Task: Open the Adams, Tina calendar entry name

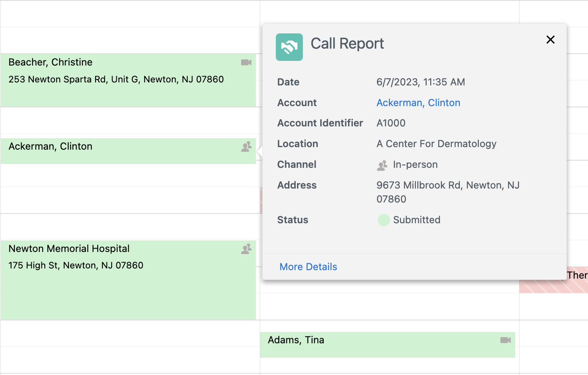Action: (296, 340)
